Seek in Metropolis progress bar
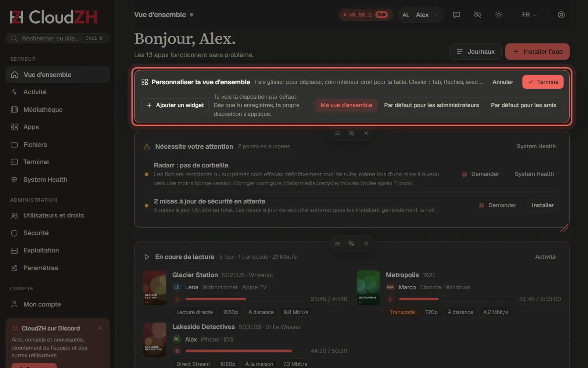The image size is (588, 368). coord(457,299)
